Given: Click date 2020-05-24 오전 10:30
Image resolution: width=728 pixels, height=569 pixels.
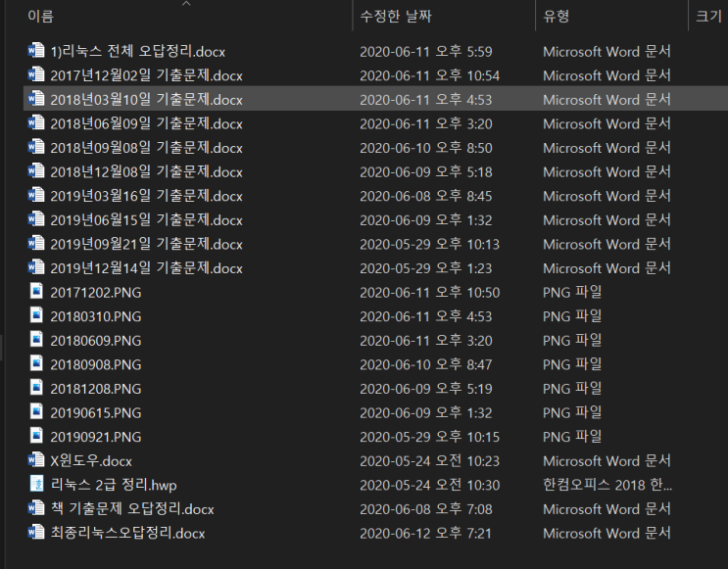Looking at the screenshot, I should tap(430, 485).
